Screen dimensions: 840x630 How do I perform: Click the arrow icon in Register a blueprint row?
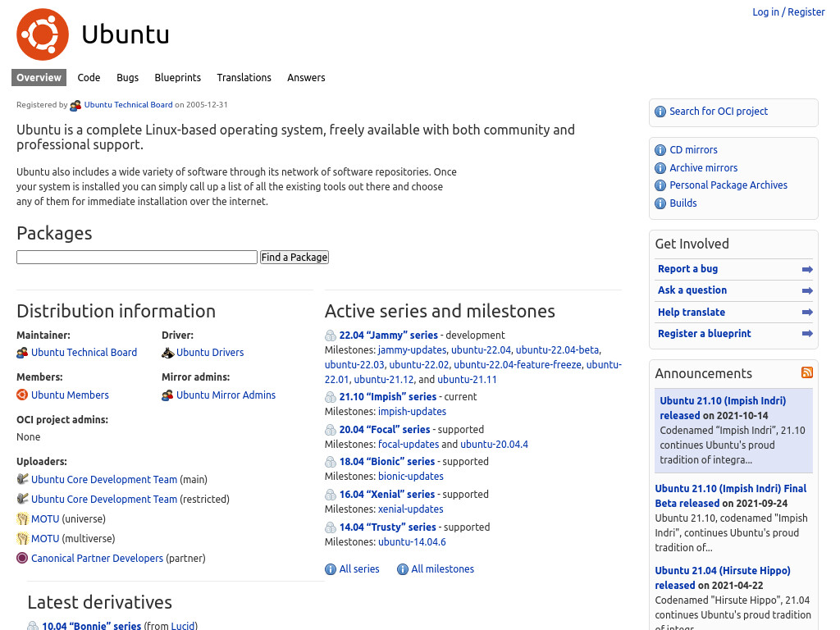tap(807, 334)
